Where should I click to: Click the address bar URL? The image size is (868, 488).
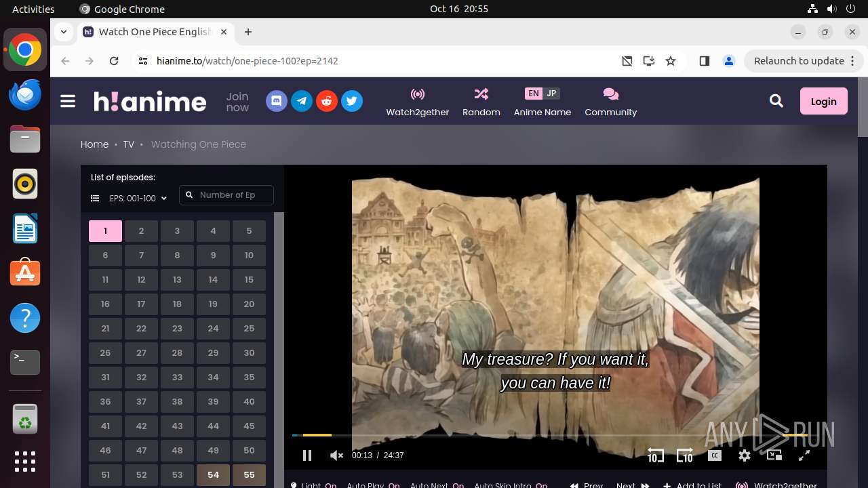point(248,61)
